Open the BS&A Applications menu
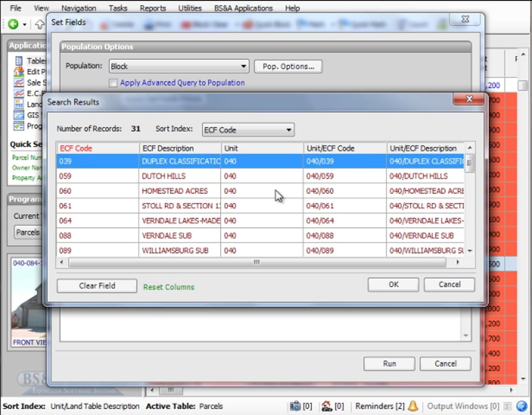 243,8
